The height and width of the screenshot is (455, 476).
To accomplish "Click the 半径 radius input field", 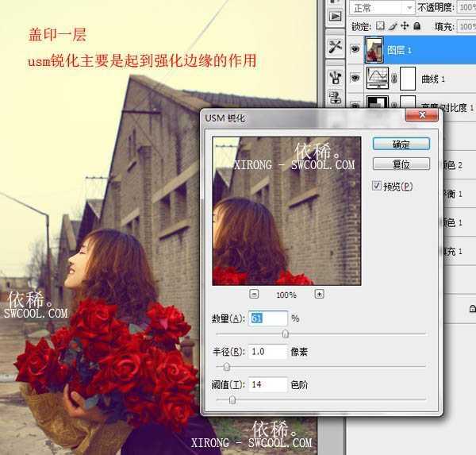I will pyautogui.click(x=267, y=351).
